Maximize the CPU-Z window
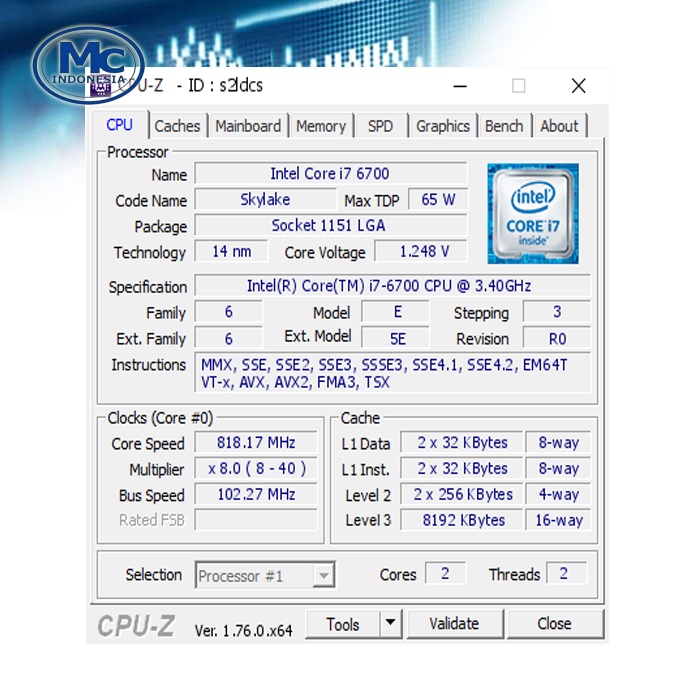This screenshot has width=700, height=700. pyautogui.click(x=518, y=86)
